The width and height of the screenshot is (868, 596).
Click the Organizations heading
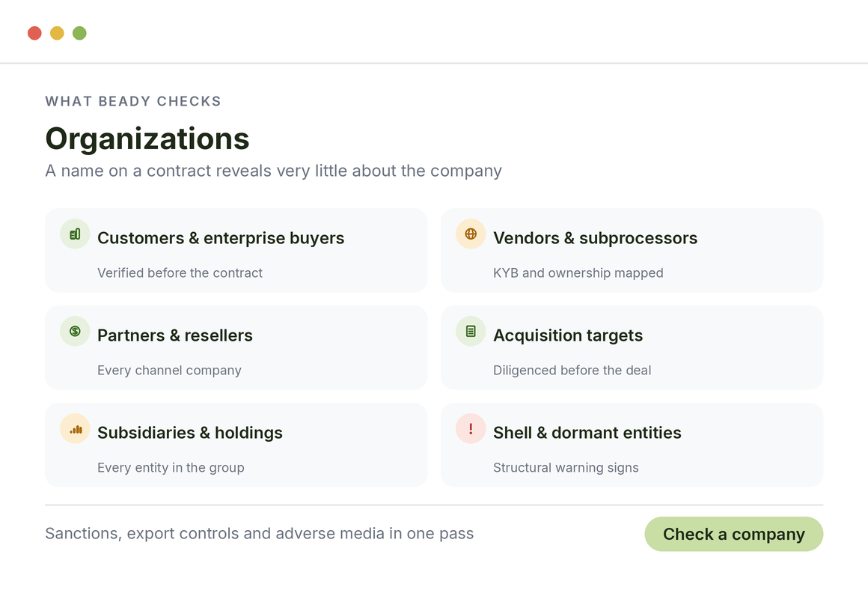click(x=147, y=139)
